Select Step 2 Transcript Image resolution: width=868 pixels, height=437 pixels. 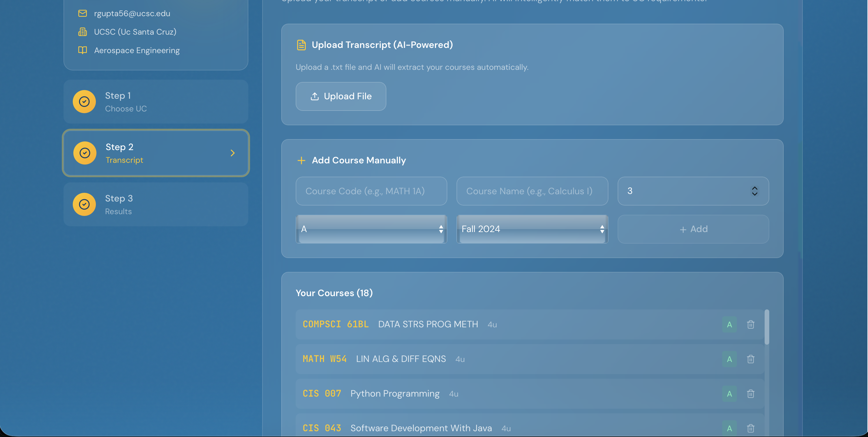pyautogui.click(x=156, y=153)
